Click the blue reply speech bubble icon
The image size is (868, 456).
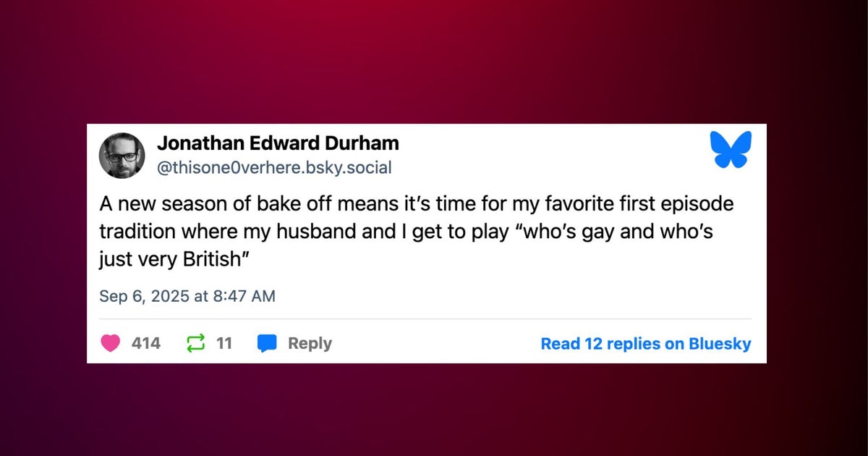point(267,343)
